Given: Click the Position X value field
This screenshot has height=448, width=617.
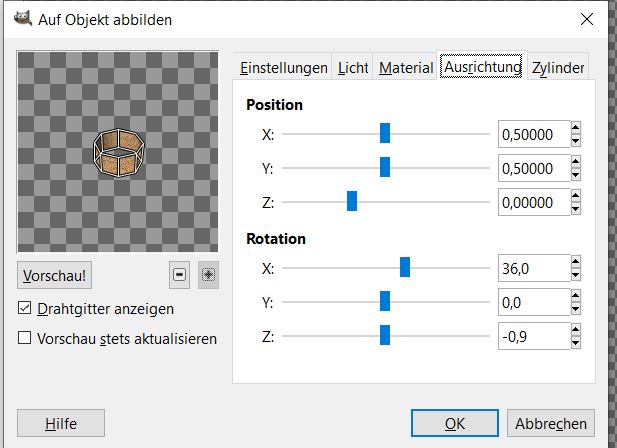Looking at the screenshot, I should [x=534, y=134].
